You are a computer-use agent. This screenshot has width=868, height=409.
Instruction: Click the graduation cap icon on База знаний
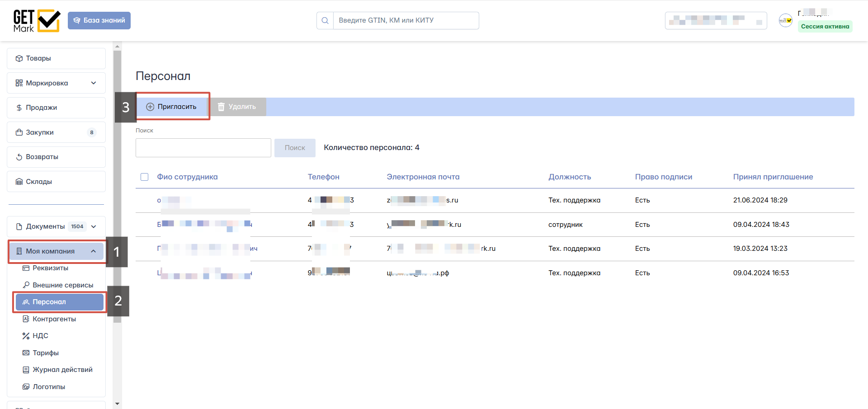[77, 20]
